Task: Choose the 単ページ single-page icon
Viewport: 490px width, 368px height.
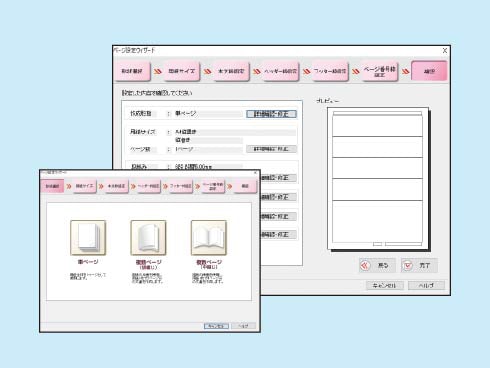Action: [88, 238]
